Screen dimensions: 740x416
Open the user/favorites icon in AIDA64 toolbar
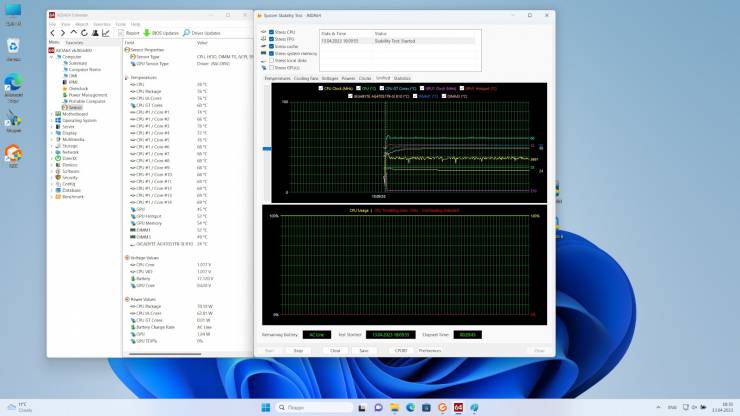pos(95,33)
